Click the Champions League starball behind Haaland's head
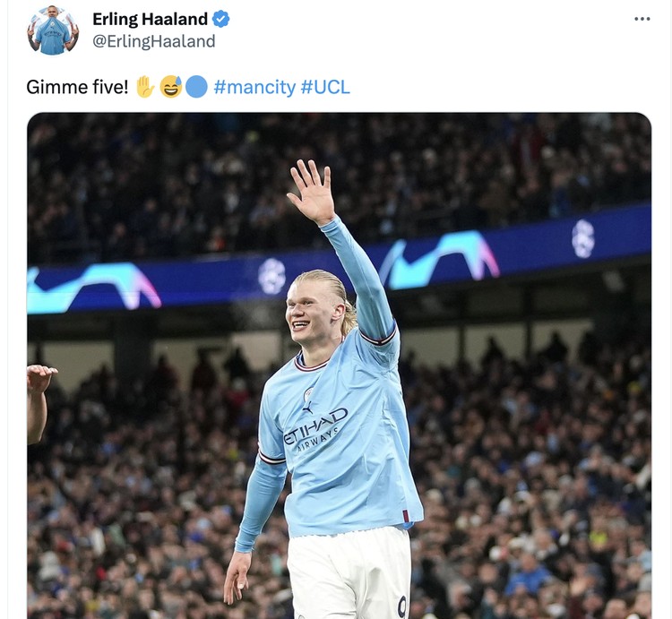Image resolution: width=672 pixels, height=619 pixels. click(271, 276)
